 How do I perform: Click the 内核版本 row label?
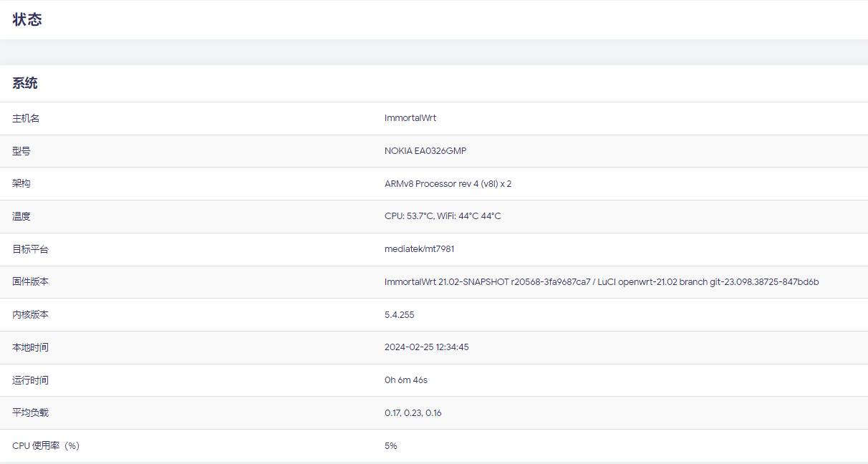coord(30,315)
